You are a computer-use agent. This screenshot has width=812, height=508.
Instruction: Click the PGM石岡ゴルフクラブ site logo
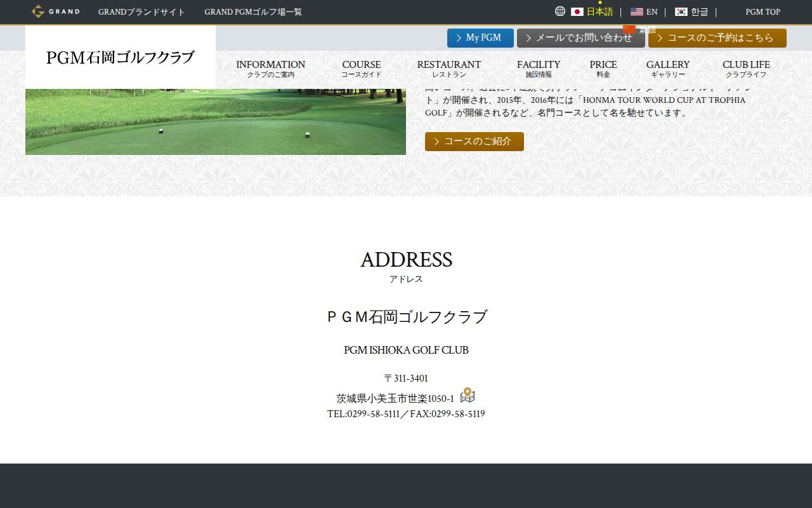point(121,57)
